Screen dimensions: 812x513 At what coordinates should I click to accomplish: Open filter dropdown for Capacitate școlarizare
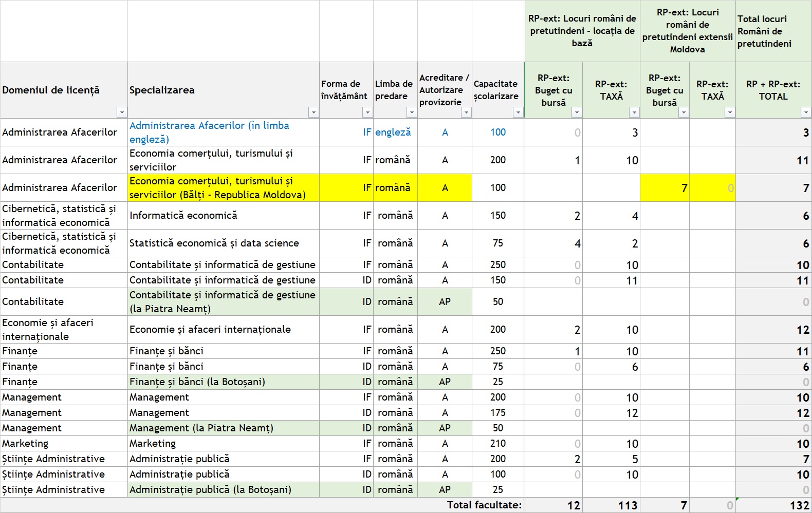[518, 112]
